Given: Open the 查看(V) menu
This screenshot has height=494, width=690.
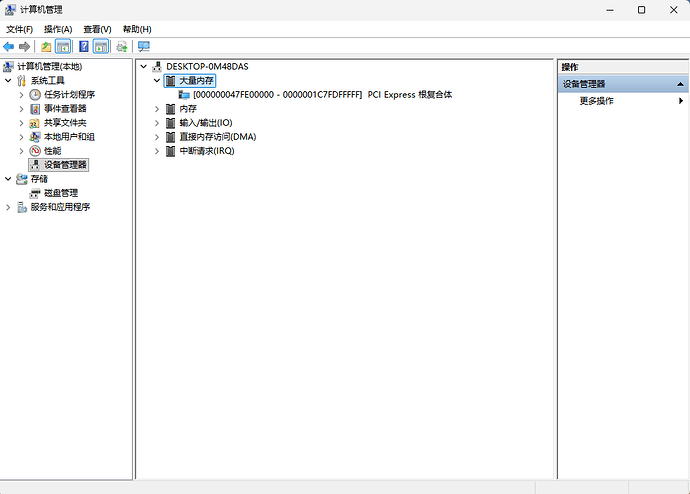Looking at the screenshot, I should pyautogui.click(x=97, y=29).
